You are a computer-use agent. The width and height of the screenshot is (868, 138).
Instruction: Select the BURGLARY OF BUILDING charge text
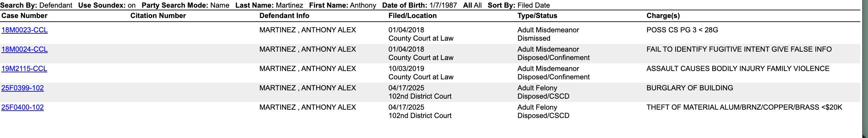point(690,88)
